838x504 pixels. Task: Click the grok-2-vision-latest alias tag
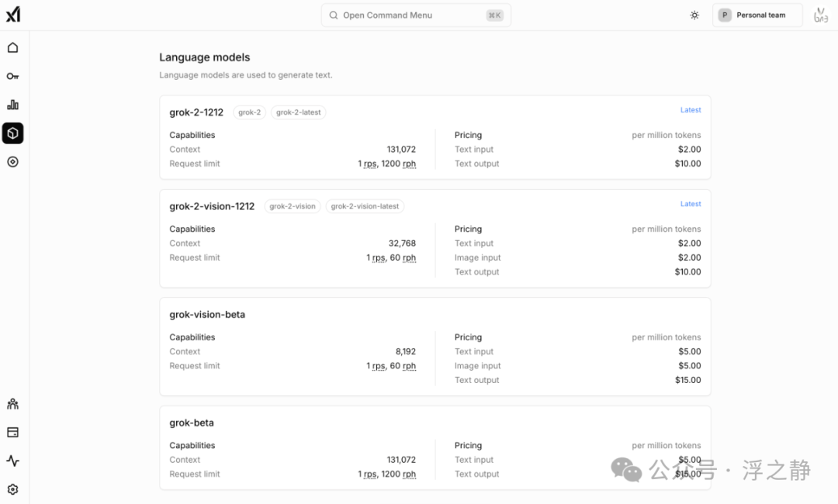(x=365, y=206)
